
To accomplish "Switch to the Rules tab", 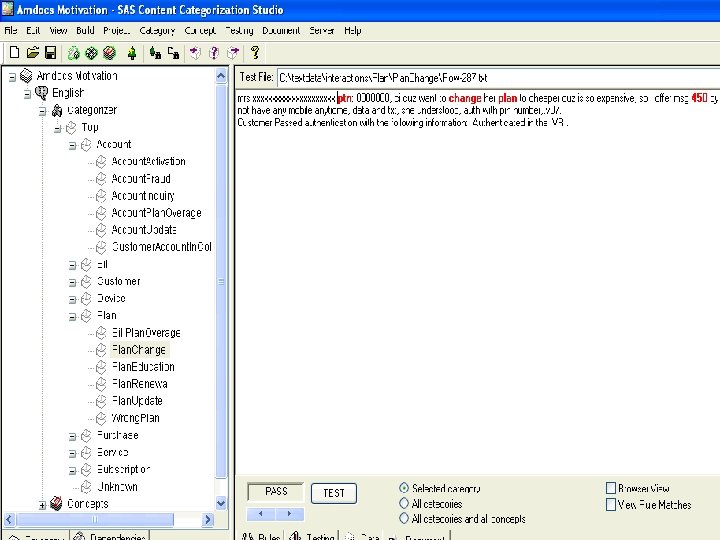I will [x=260, y=536].
